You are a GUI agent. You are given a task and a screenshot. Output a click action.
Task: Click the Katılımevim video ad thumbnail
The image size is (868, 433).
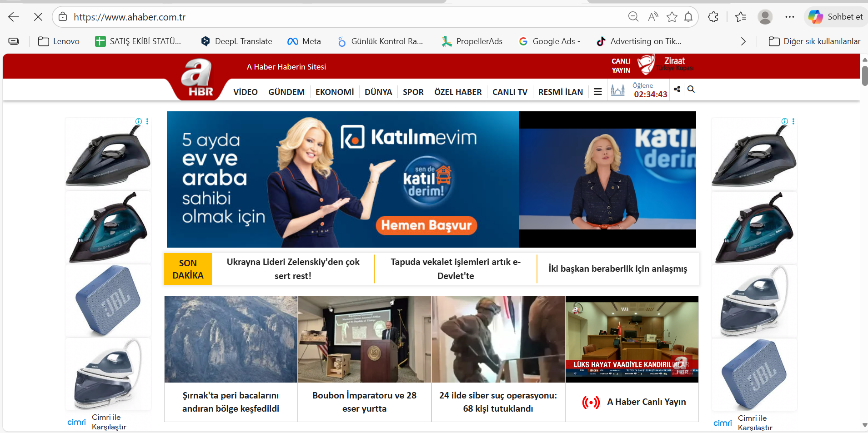(x=607, y=179)
